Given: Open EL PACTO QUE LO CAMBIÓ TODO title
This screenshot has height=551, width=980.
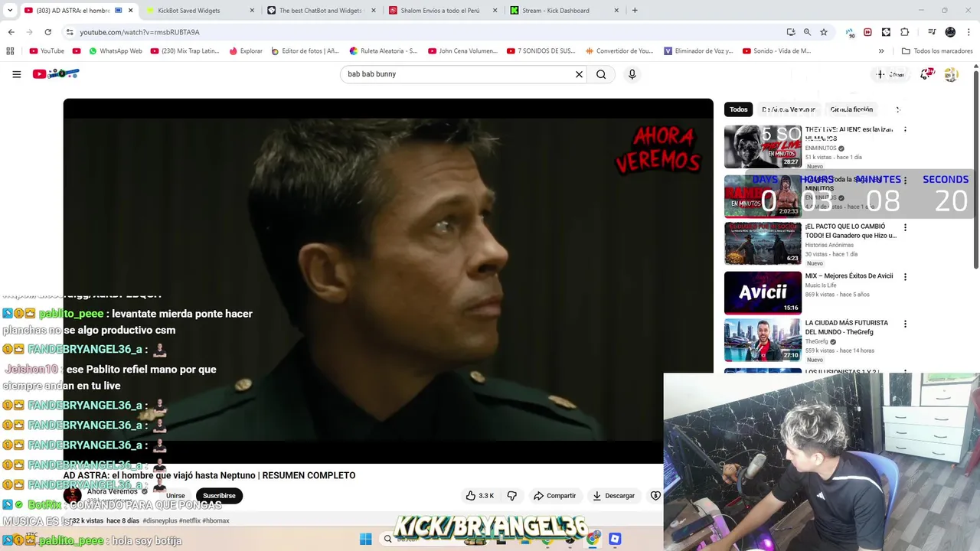Looking at the screenshot, I should [x=851, y=231].
